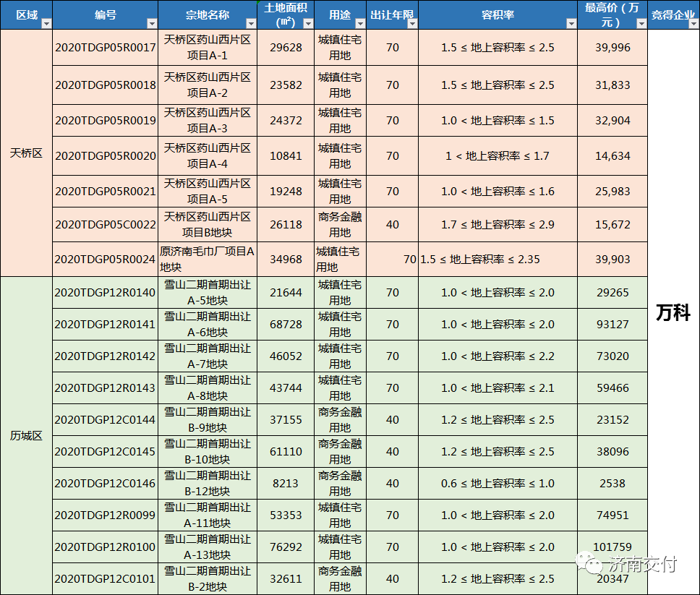The height and width of the screenshot is (595, 700).
Task: Expand the 宗地名称 filter arrow
Action: point(248,23)
